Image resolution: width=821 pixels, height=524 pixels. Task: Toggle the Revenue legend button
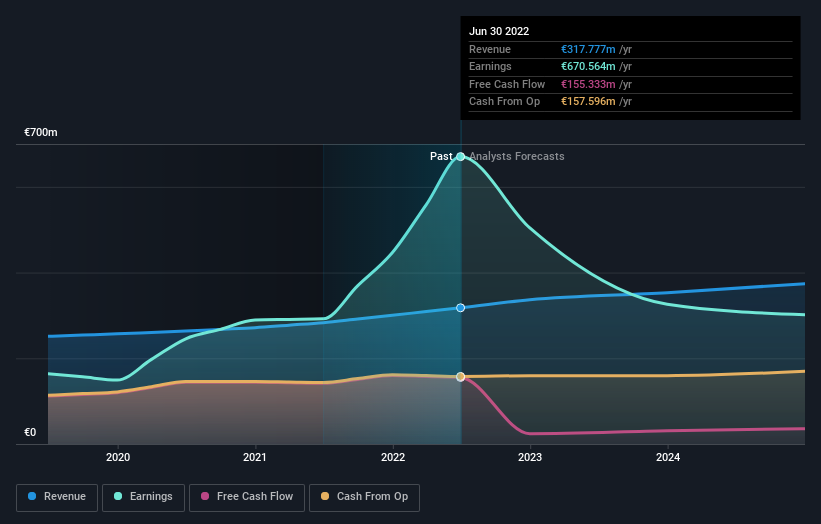(x=57, y=497)
